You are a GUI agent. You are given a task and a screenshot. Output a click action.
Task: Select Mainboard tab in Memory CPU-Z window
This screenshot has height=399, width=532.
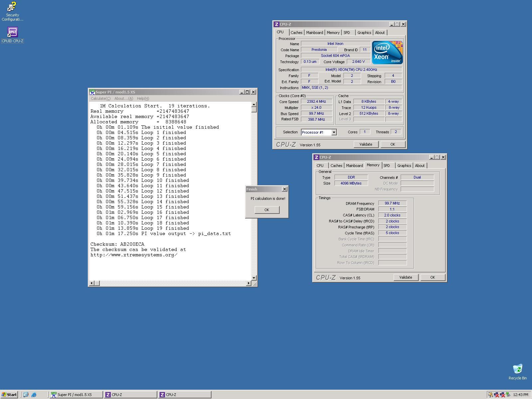(354, 166)
